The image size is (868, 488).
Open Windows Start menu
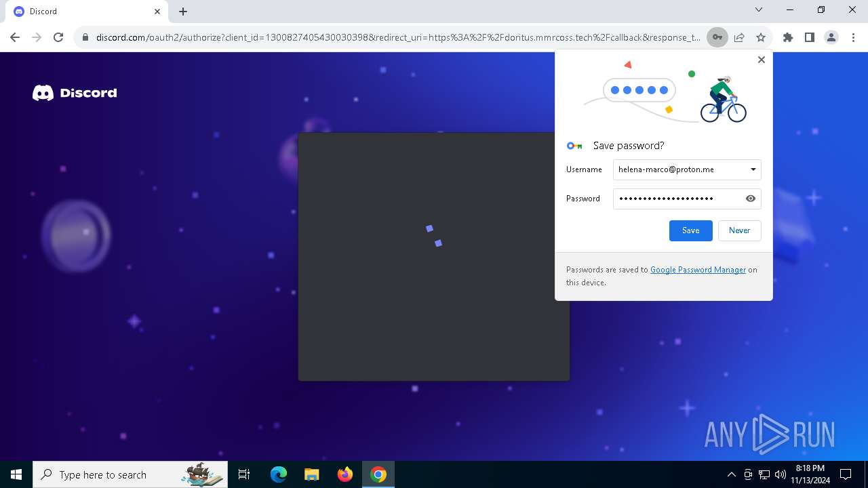tap(16, 474)
